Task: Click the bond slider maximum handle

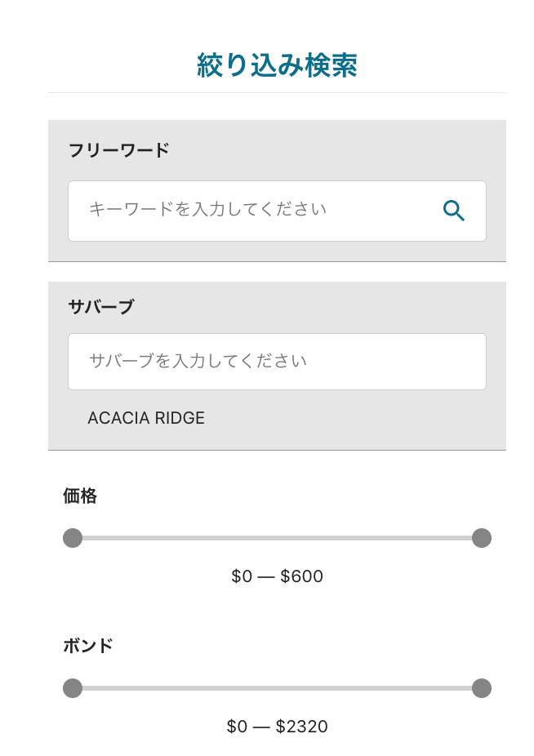Action: [x=482, y=688]
